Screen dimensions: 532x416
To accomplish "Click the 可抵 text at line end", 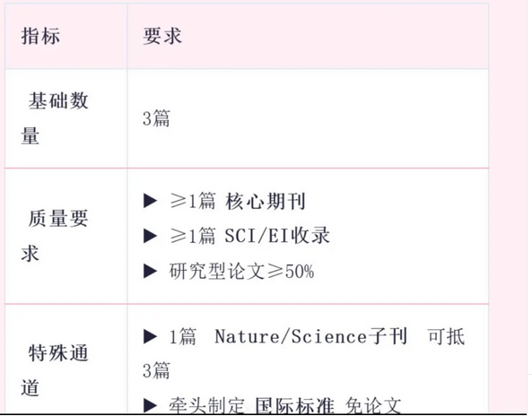I will 446,337.
